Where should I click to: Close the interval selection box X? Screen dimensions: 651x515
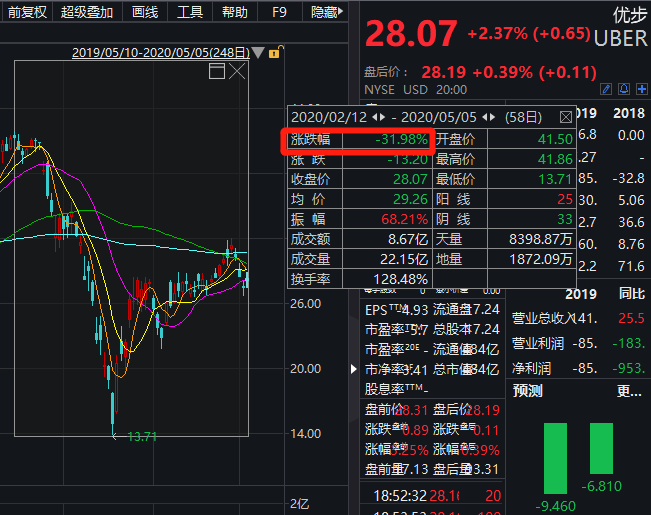click(237, 71)
